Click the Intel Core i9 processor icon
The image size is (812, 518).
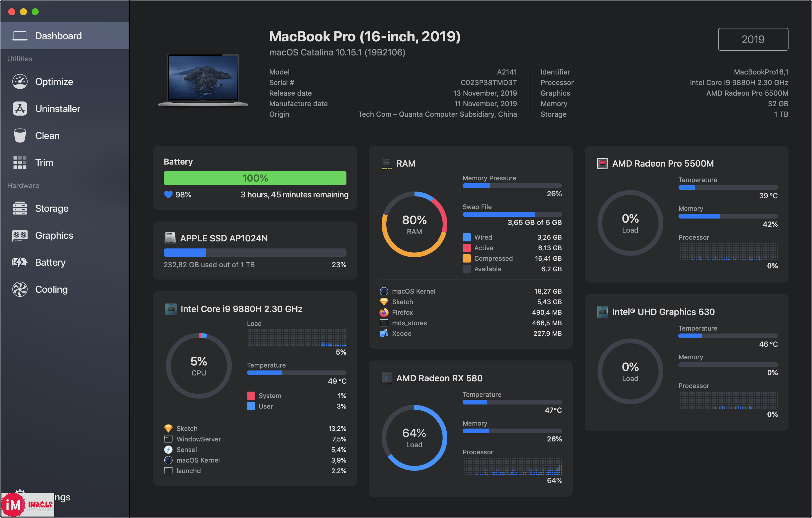click(x=171, y=309)
